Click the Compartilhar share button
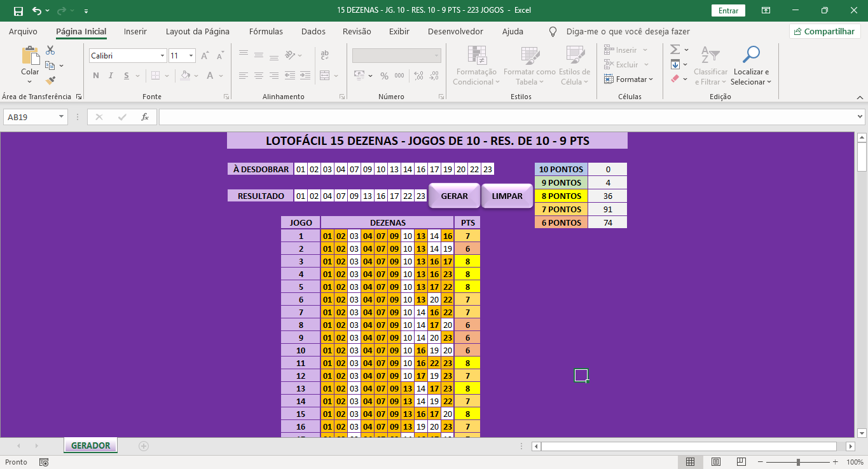Image resolution: width=868 pixels, height=469 pixels. click(825, 31)
